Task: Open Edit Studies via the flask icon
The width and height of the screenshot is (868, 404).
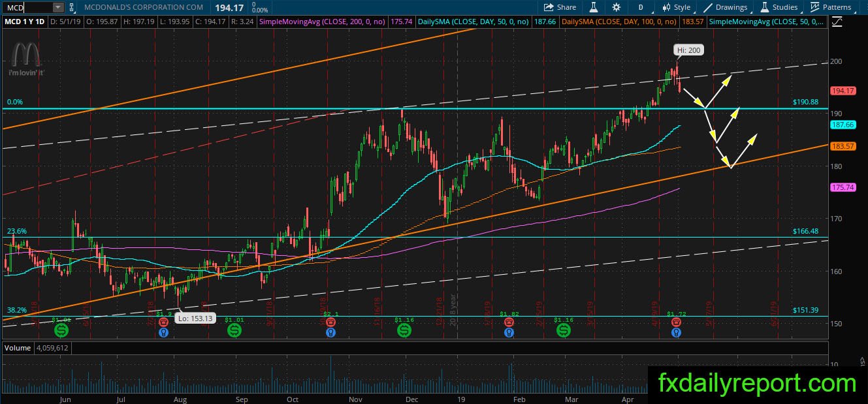Action: click(594, 7)
